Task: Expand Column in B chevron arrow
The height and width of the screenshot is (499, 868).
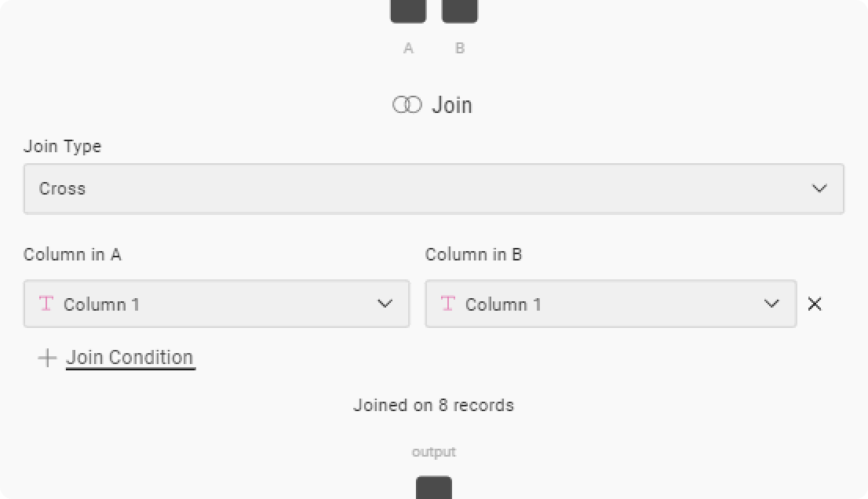Action: tap(771, 304)
